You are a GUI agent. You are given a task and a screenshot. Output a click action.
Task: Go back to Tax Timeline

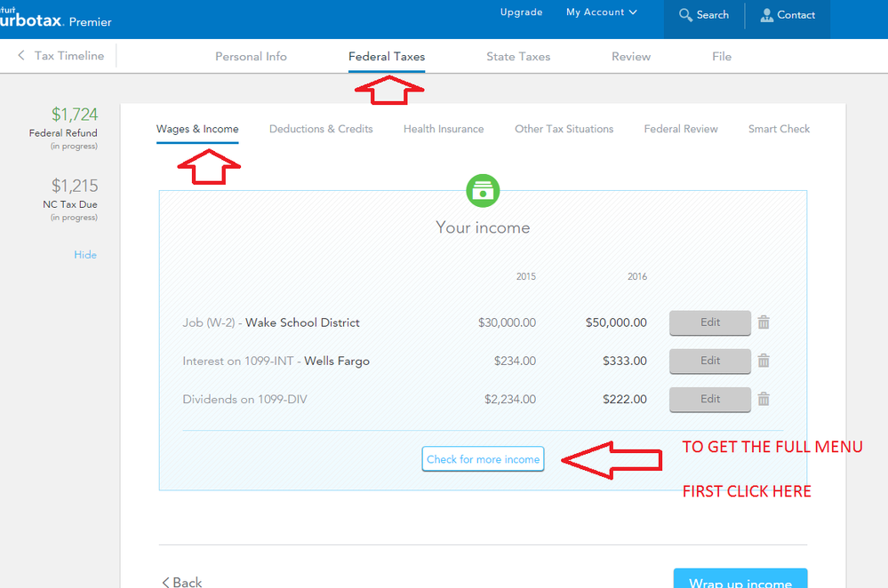tap(60, 56)
